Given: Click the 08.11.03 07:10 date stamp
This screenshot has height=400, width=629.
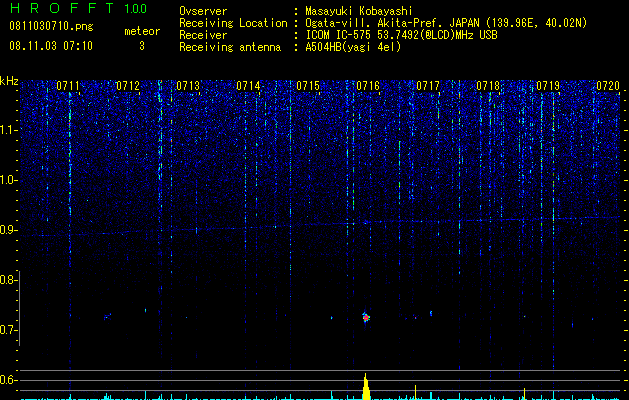Looking at the screenshot, I should pos(51,46).
